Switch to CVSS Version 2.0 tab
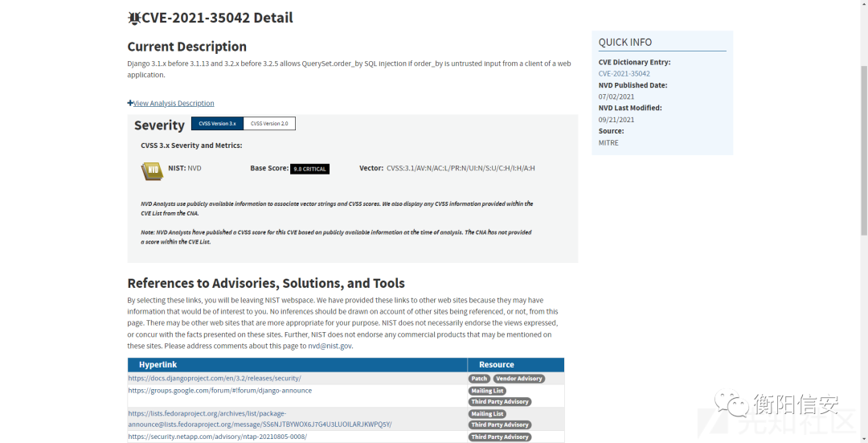Image resolution: width=868 pixels, height=443 pixels. tap(269, 124)
